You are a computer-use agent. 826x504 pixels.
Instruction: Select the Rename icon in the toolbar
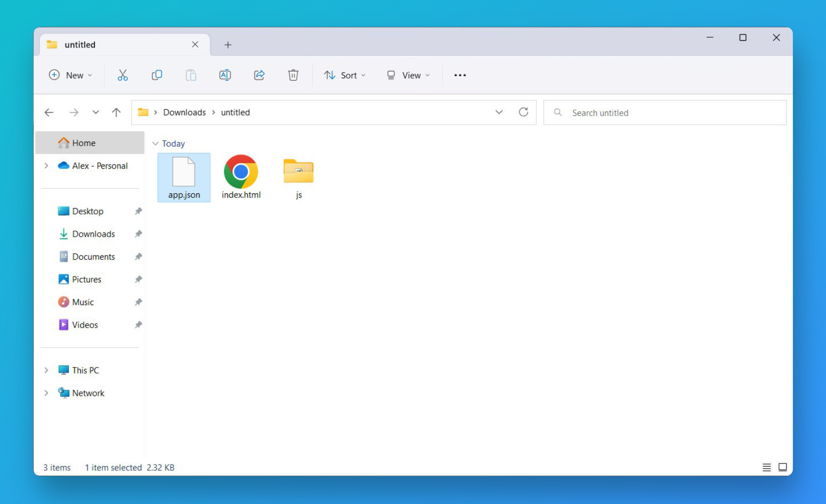pyautogui.click(x=225, y=75)
